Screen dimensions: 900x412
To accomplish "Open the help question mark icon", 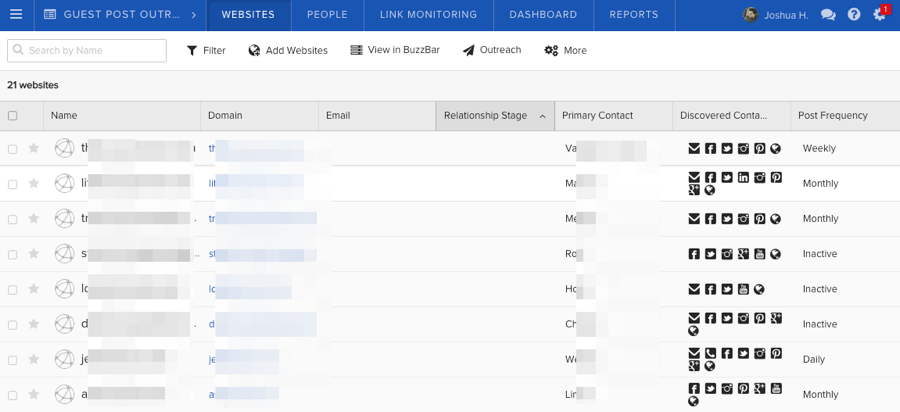I will click(x=854, y=15).
